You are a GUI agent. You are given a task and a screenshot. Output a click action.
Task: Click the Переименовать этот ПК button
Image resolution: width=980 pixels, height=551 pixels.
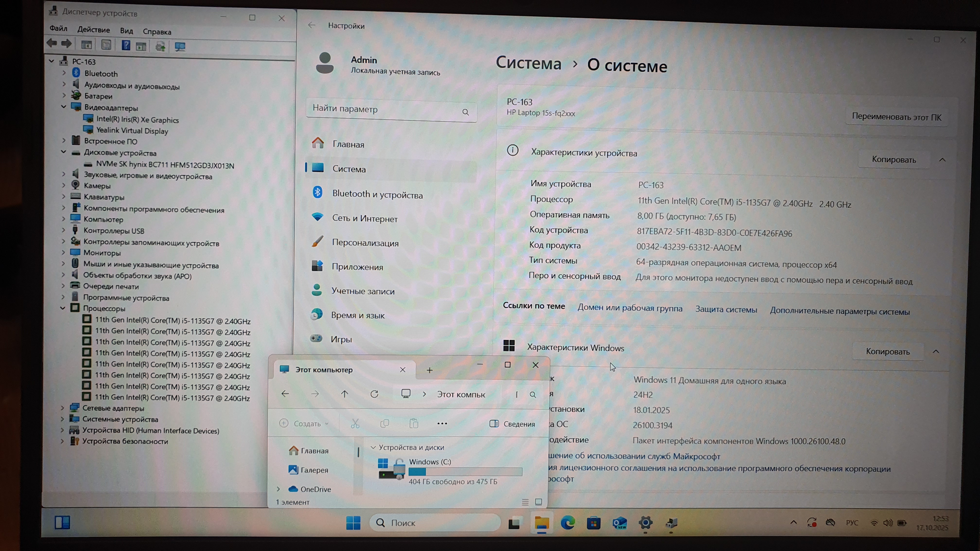point(896,117)
